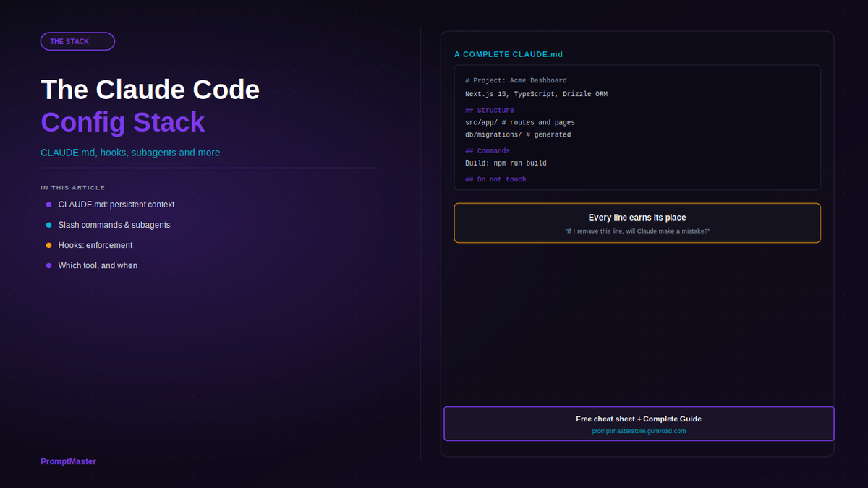The width and height of the screenshot is (868, 488).
Task: Click the '## Commands' code heading
Action: coord(488,150)
